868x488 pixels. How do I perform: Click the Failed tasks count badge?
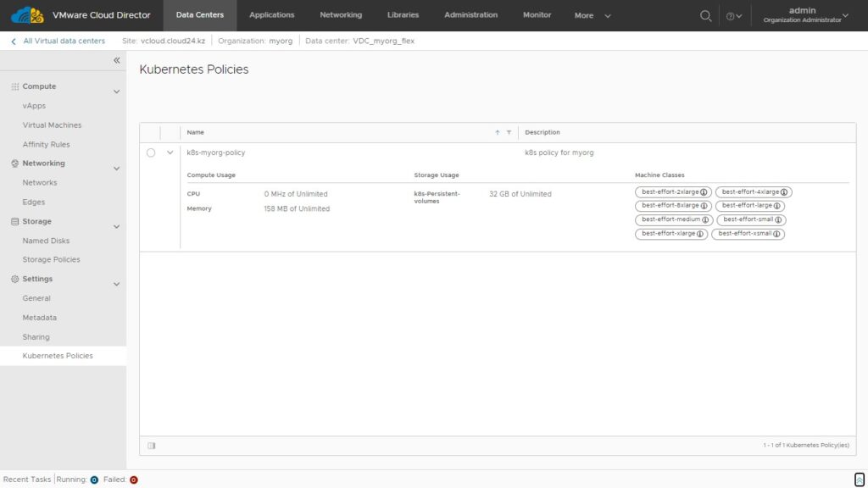133,480
